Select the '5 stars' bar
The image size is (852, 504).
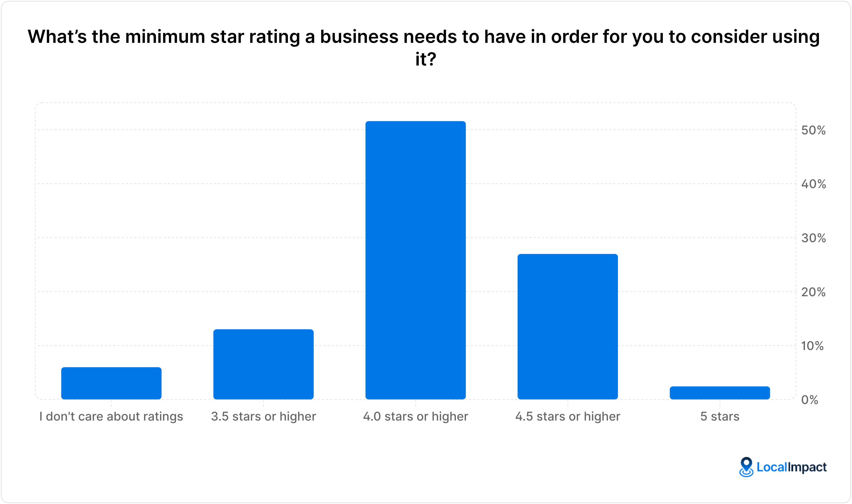coord(720,393)
